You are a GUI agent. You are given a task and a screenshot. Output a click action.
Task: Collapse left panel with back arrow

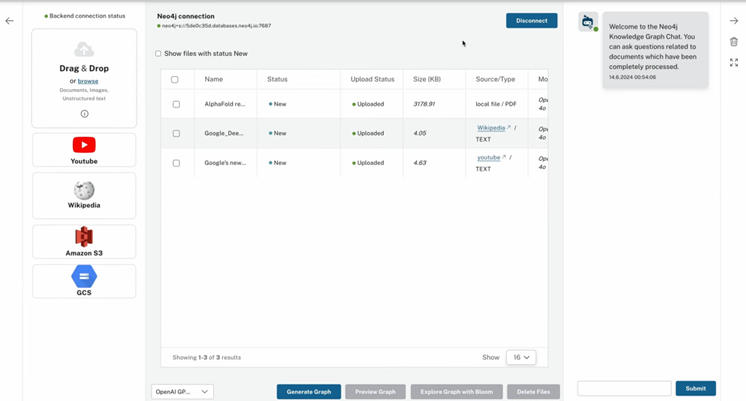(x=10, y=21)
